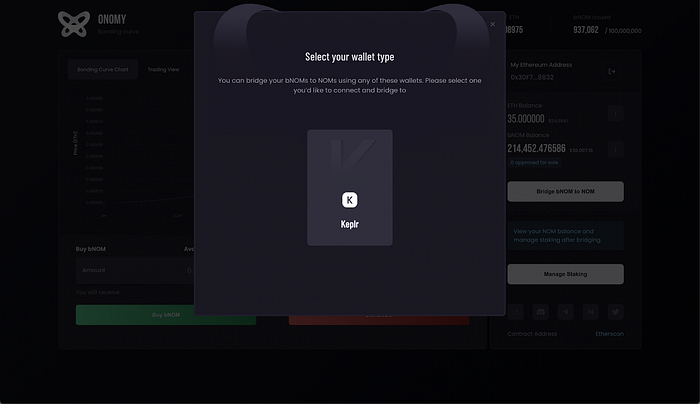Image resolution: width=700 pixels, height=404 pixels.
Task: Open the Etherscan link
Action: [609, 334]
